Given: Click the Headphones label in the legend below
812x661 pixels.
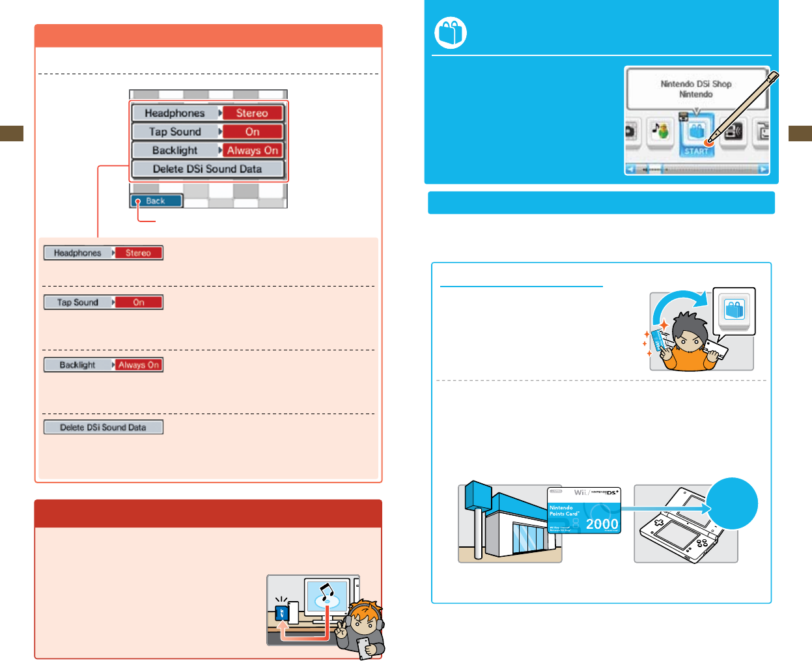Looking at the screenshot, I should [78, 253].
